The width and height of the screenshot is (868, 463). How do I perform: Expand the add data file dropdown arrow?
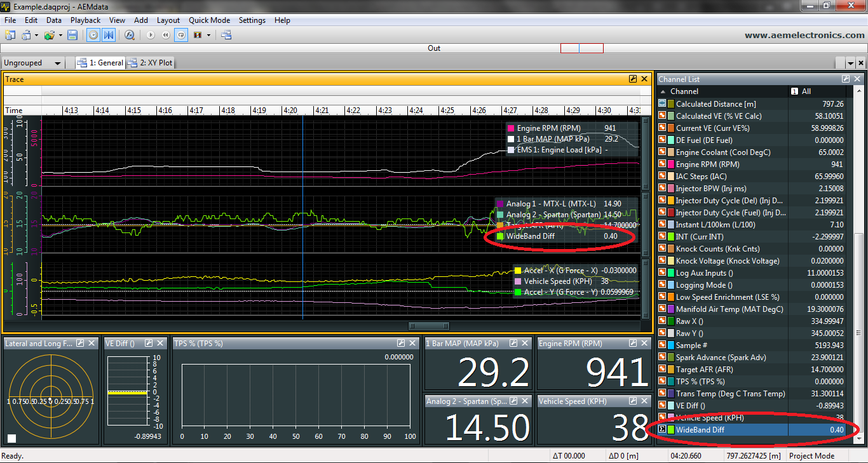point(60,35)
